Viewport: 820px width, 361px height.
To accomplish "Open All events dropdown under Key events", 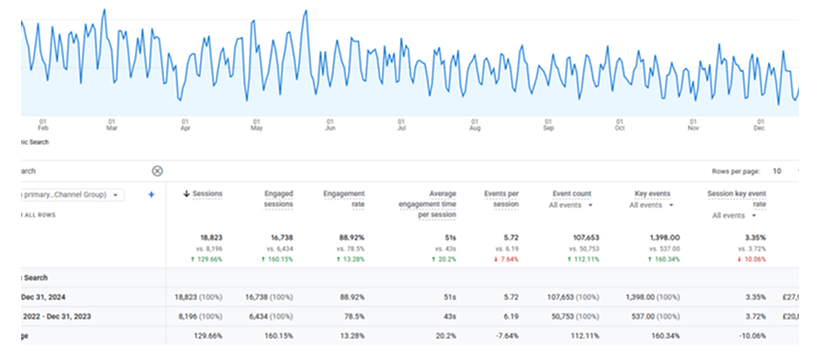I will pyautogui.click(x=652, y=205).
